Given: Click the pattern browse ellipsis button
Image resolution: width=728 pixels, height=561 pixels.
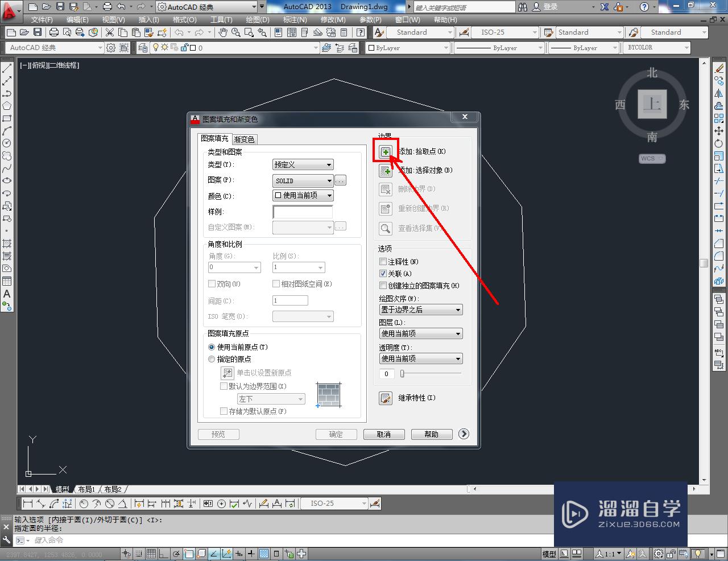Looking at the screenshot, I should [340, 180].
